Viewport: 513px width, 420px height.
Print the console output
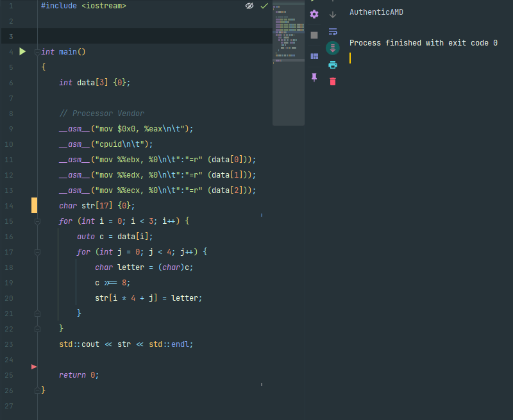pos(333,64)
